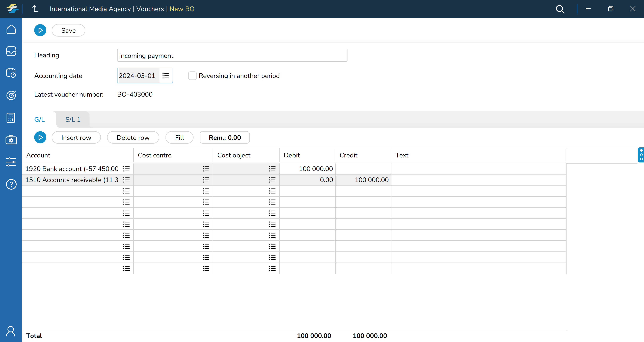Enable Reversing in another period checkbox
Image resolution: width=644 pixels, height=342 pixels.
pos(192,76)
